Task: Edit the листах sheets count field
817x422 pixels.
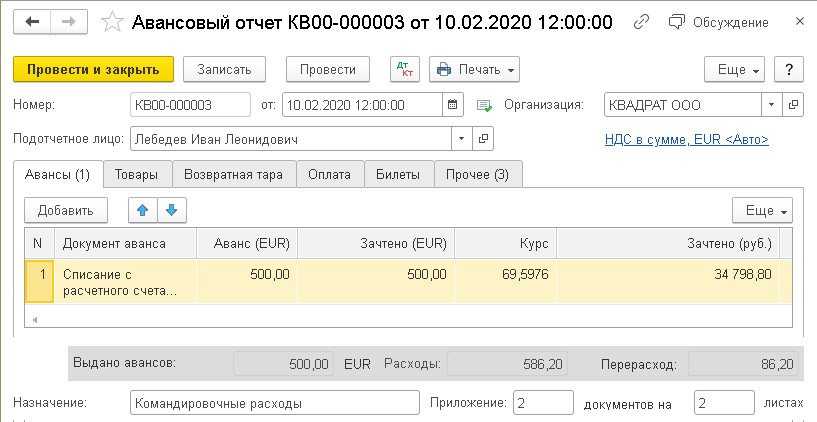Action: [x=724, y=403]
